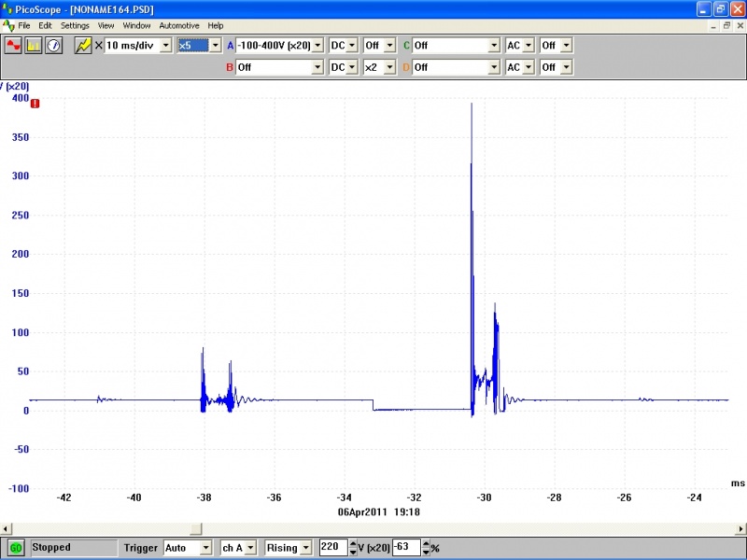This screenshot has width=747, height=560.
Task: Restore down the inner document window
Action: click(726, 25)
